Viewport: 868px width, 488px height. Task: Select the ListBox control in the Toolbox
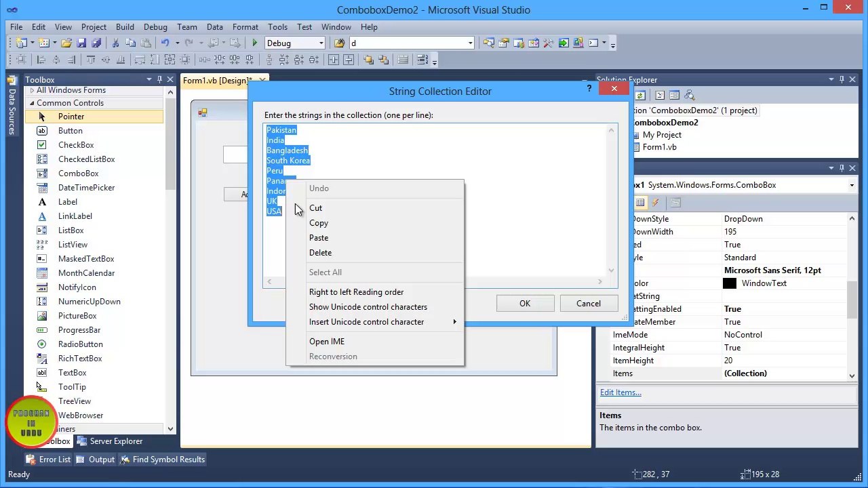point(71,230)
